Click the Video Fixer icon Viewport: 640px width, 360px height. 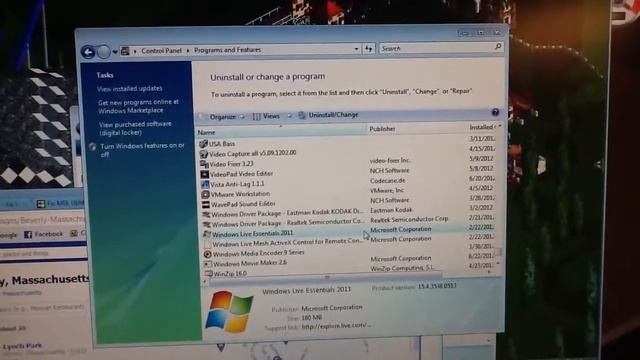tap(204, 164)
